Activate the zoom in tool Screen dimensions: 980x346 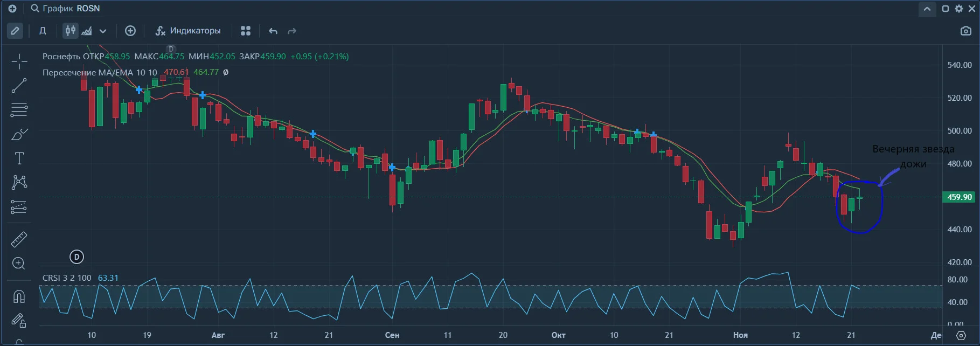[19, 264]
